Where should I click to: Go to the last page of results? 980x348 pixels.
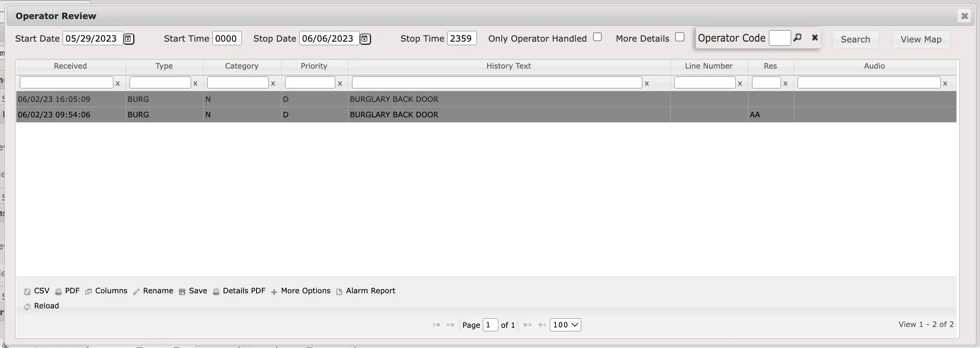click(x=542, y=325)
